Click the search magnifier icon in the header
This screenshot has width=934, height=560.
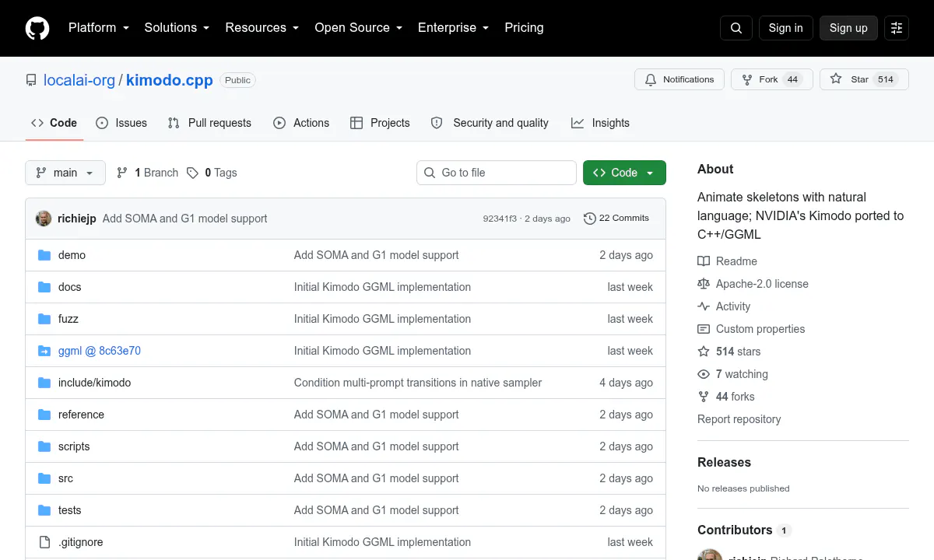[x=736, y=28]
